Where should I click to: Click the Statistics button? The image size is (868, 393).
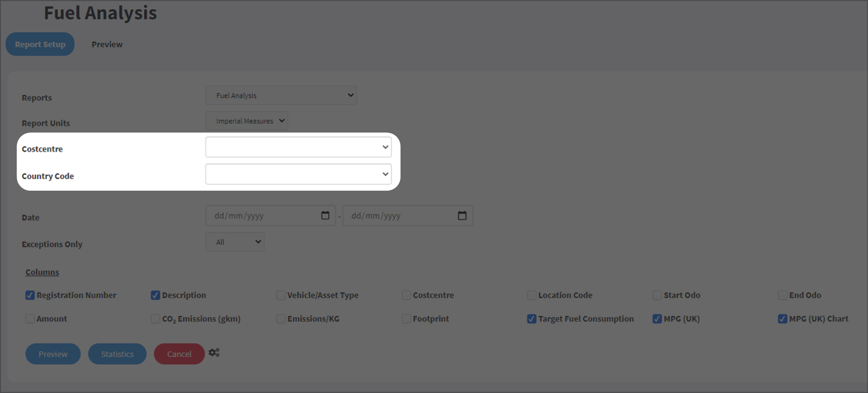coord(117,354)
